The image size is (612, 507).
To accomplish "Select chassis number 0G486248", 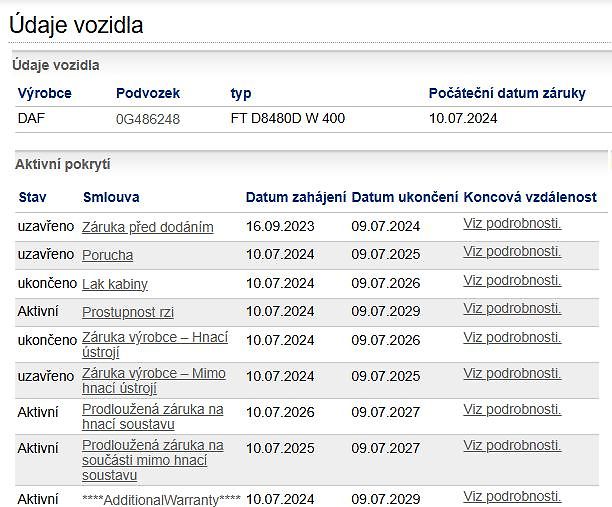I will 148,119.
